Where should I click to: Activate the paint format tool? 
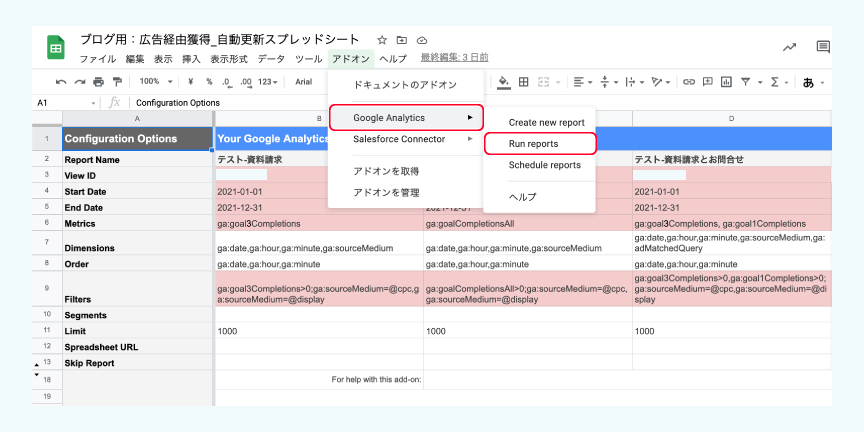click(117, 82)
